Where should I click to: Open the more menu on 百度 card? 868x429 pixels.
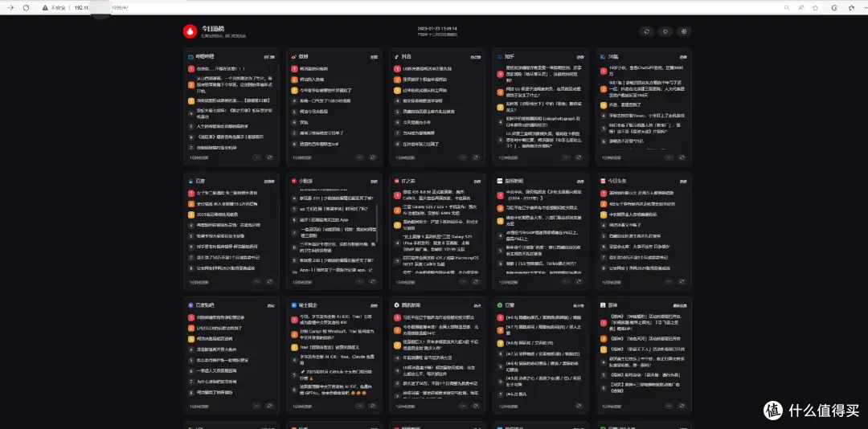click(x=257, y=281)
